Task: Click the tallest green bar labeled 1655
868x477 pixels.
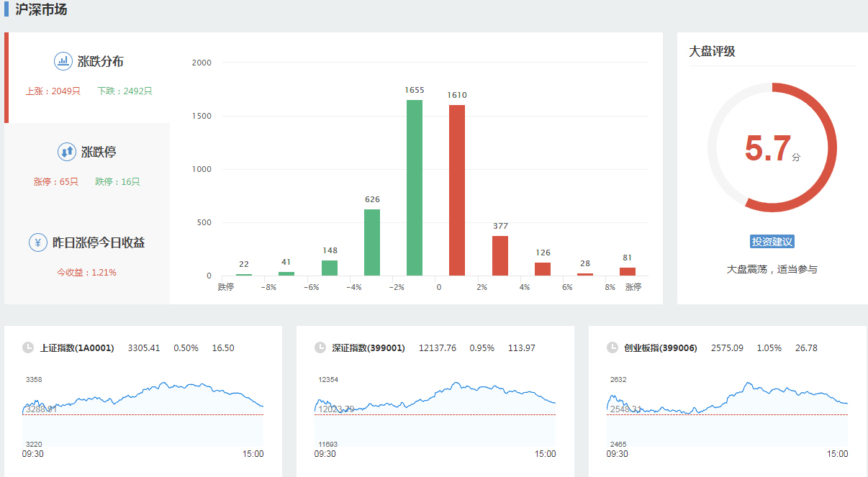Action: tap(415, 188)
